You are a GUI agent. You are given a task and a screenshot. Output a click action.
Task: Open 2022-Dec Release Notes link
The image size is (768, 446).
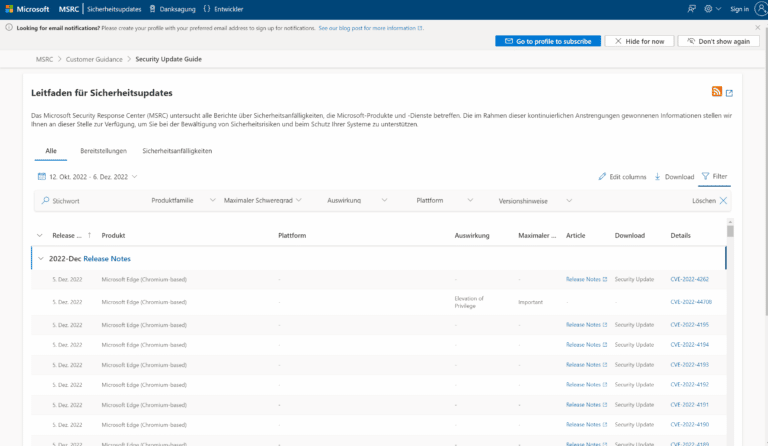[107, 258]
